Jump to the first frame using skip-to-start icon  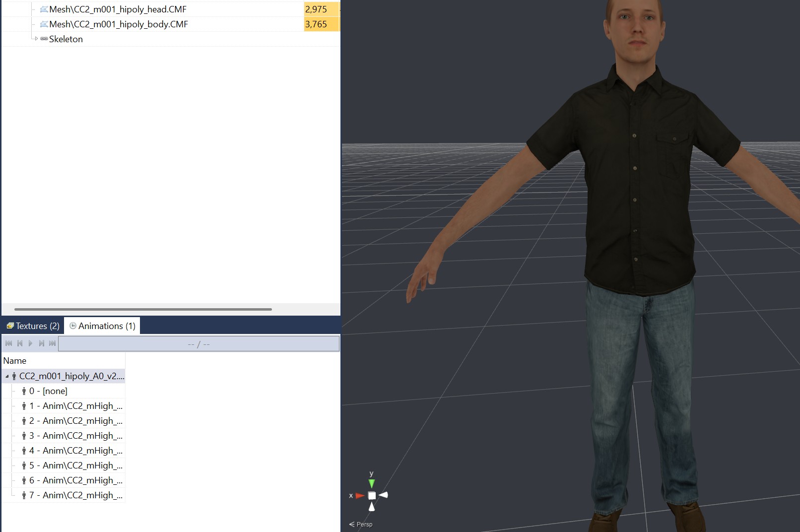[8, 343]
